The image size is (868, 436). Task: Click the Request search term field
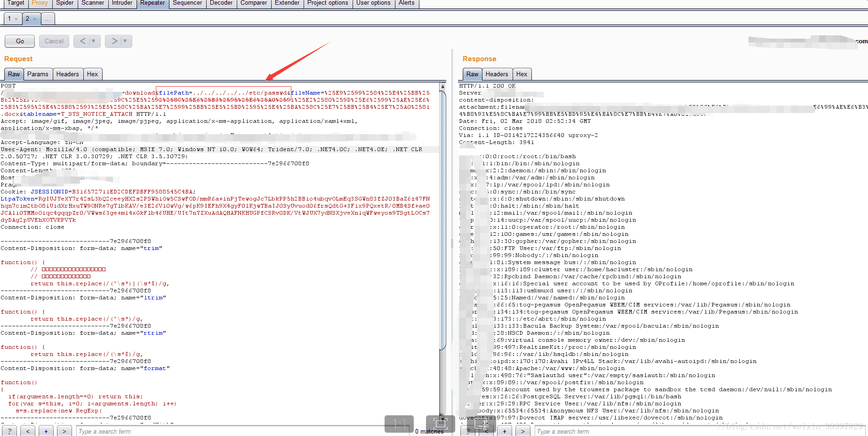tap(242, 431)
